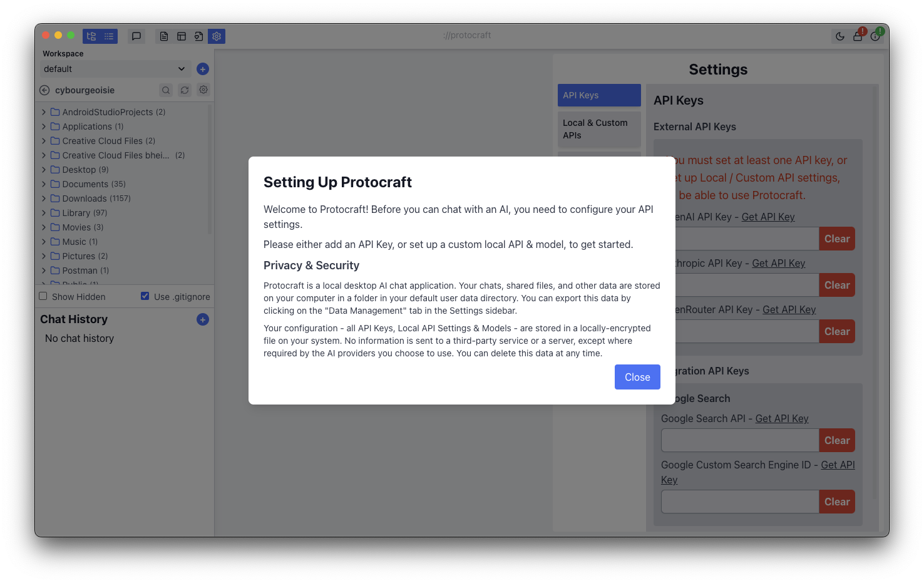Open the default Workspace dropdown
Viewport: 924px width, 583px height.
coord(115,69)
